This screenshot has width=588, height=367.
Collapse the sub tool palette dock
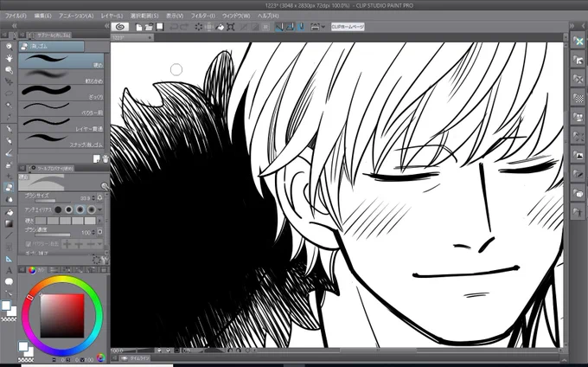[107, 25]
